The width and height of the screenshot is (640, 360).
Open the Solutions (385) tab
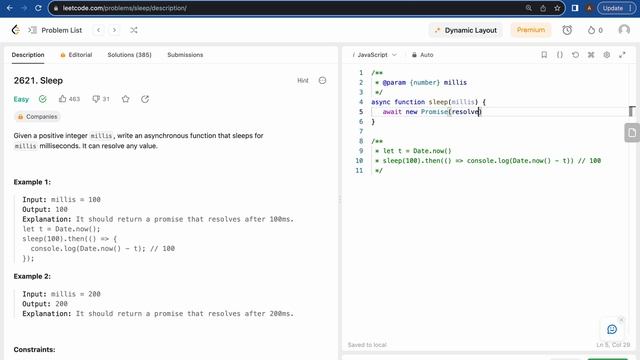coord(129,55)
